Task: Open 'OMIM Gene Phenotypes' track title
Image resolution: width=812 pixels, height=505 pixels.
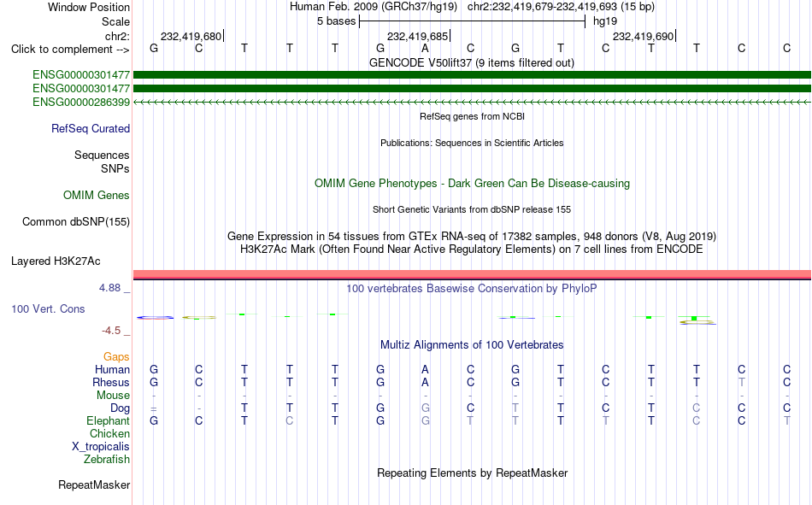Action: [473, 184]
